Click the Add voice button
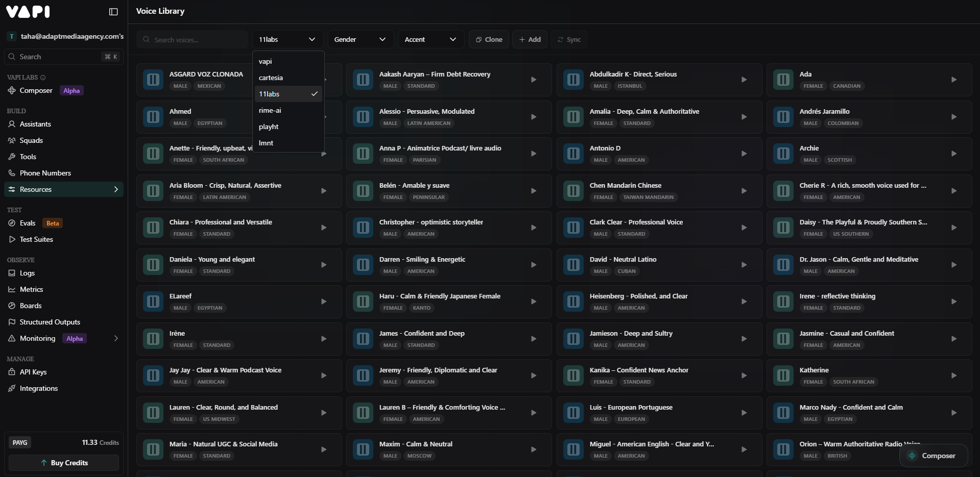The width and height of the screenshot is (980, 477). [530, 39]
